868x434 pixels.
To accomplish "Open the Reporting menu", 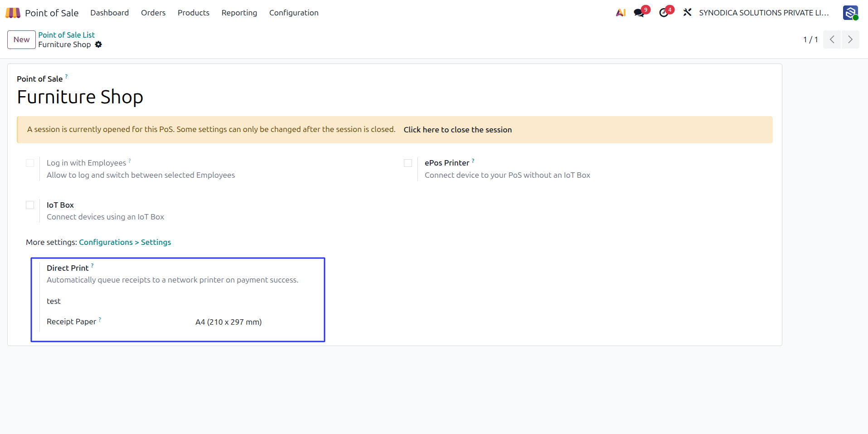I will [239, 13].
